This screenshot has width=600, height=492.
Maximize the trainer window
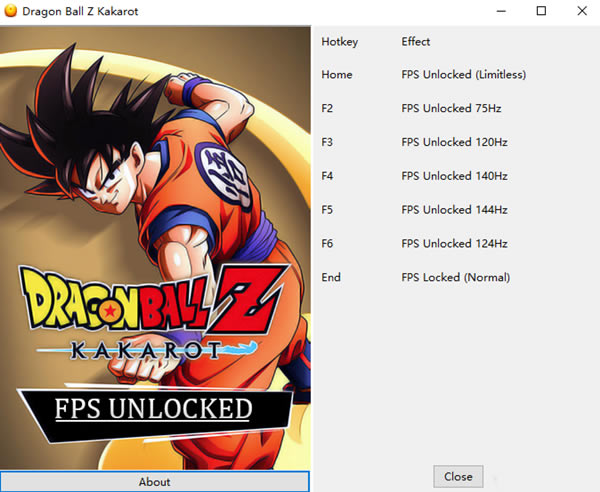pyautogui.click(x=541, y=11)
